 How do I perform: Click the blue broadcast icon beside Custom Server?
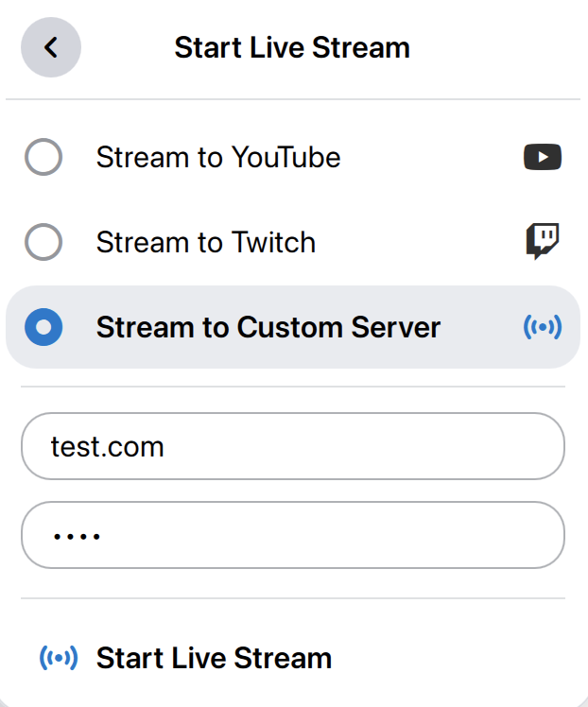tap(543, 328)
